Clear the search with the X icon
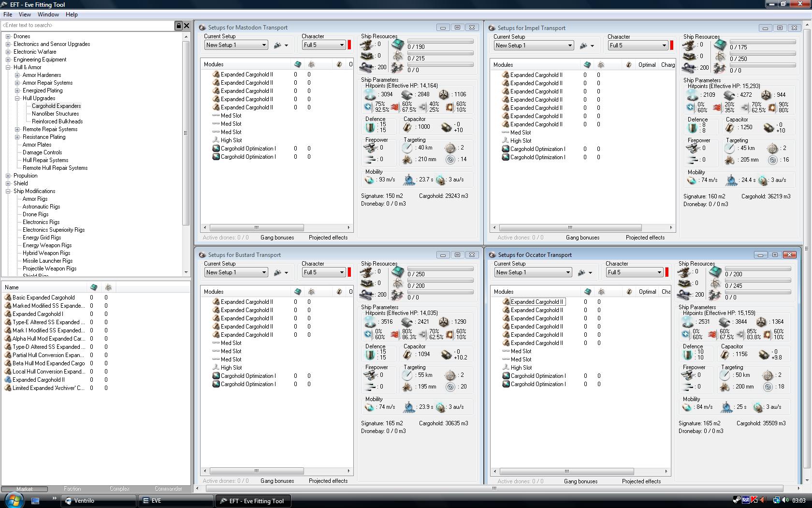The height and width of the screenshot is (508, 812). click(187, 25)
